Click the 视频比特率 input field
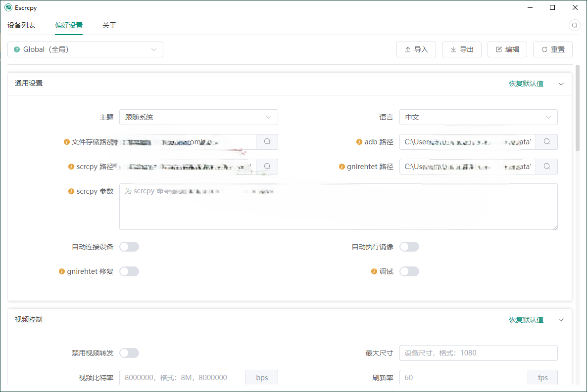The width and height of the screenshot is (587, 392). point(182,378)
